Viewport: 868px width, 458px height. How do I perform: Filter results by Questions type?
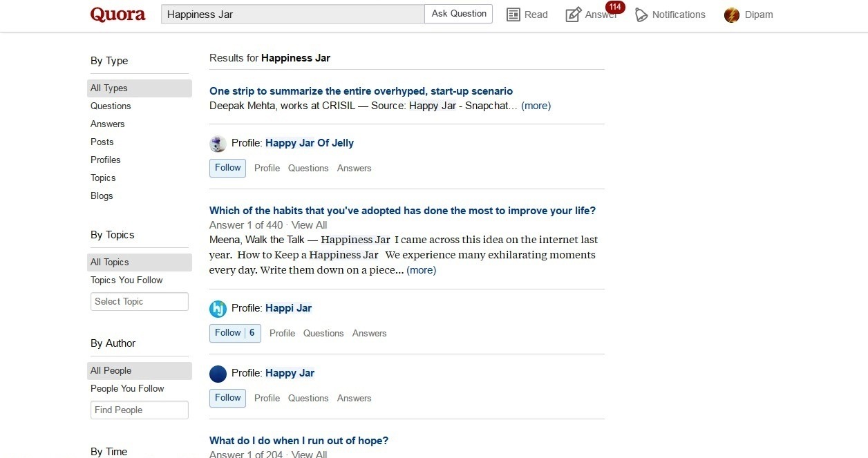(x=111, y=106)
